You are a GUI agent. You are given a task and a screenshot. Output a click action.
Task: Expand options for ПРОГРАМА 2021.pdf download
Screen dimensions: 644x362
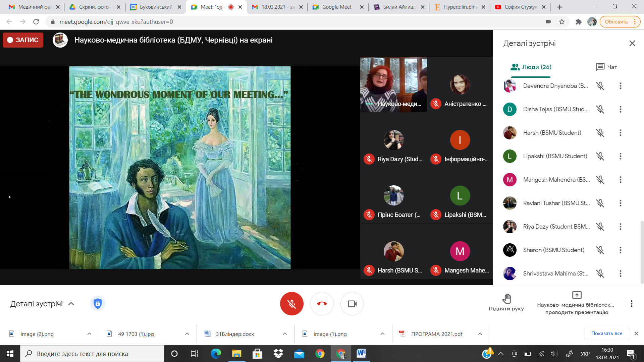[x=480, y=334]
